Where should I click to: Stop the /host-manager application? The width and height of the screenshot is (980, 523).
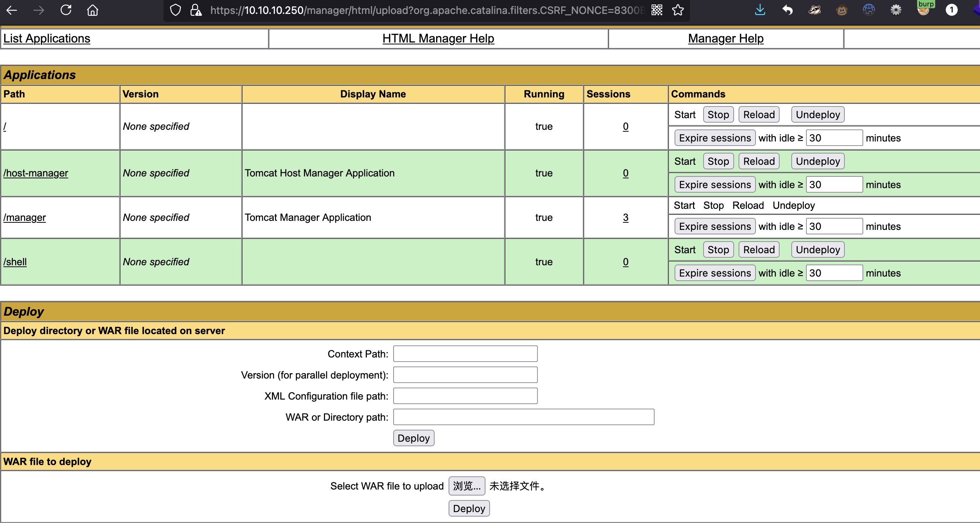point(718,161)
